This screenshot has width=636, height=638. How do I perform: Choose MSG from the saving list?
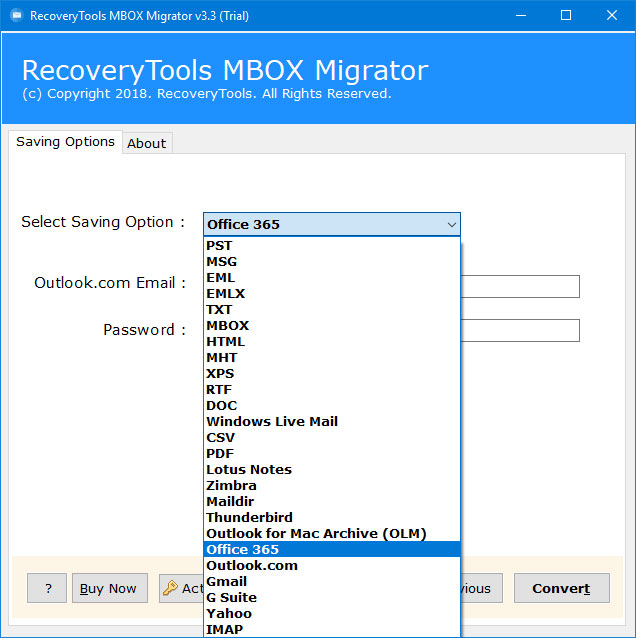click(x=332, y=262)
